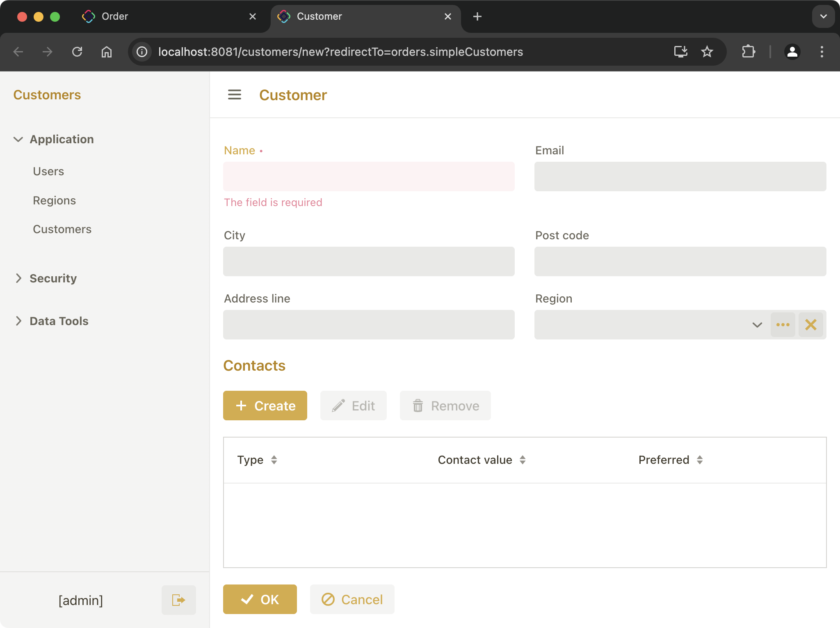This screenshot has height=628, width=840.
Task: Toggle the hamburger menu drawer icon
Action: 235,95
